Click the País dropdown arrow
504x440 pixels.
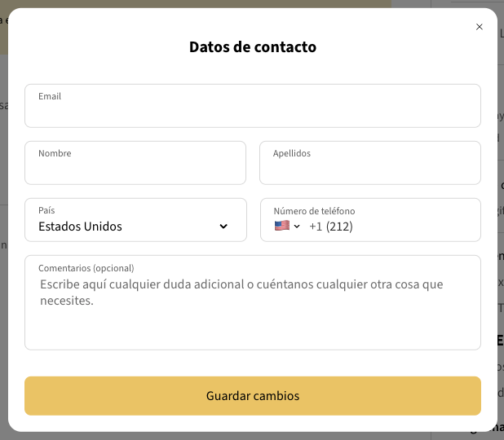click(x=223, y=227)
